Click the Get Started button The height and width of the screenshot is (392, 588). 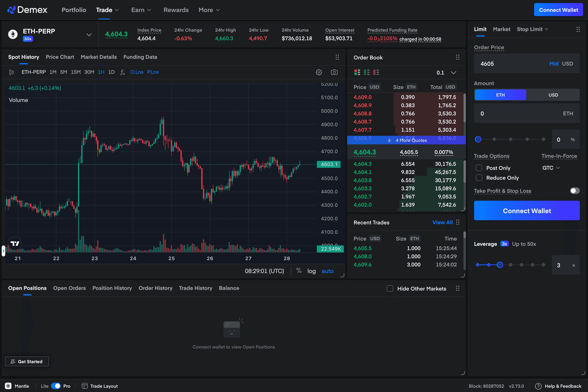point(27,362)
